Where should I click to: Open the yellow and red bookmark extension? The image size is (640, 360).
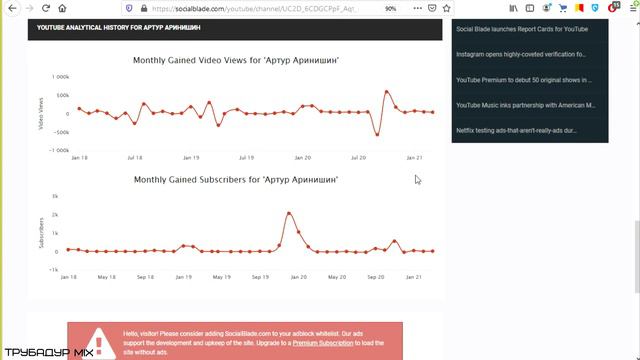[x=579, y=8]
